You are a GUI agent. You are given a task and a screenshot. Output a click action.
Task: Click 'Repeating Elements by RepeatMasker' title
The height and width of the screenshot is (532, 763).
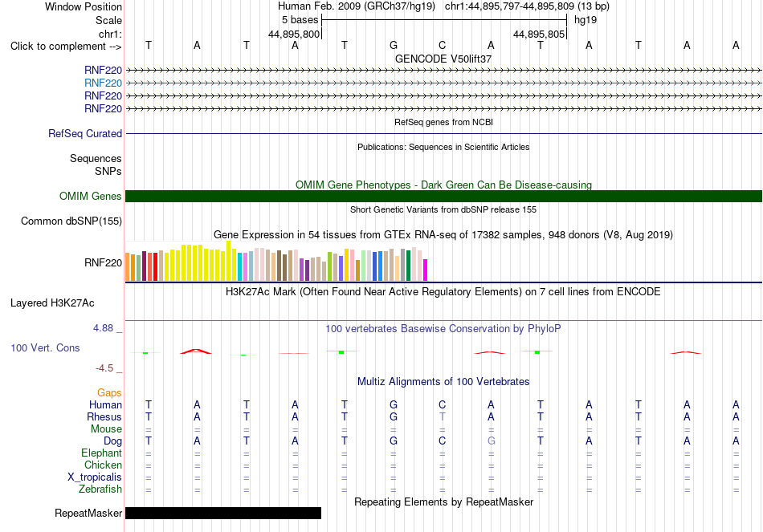(443, 502)
